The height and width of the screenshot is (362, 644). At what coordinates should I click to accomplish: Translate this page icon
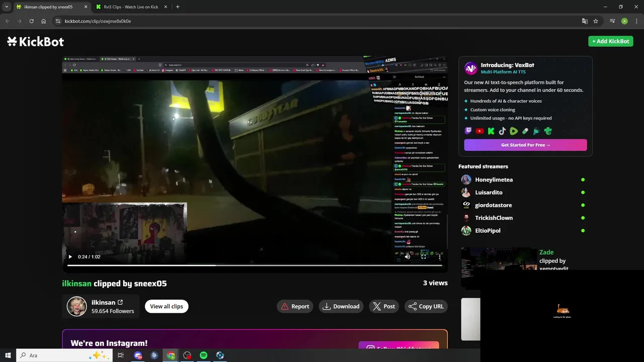point(585,21)
